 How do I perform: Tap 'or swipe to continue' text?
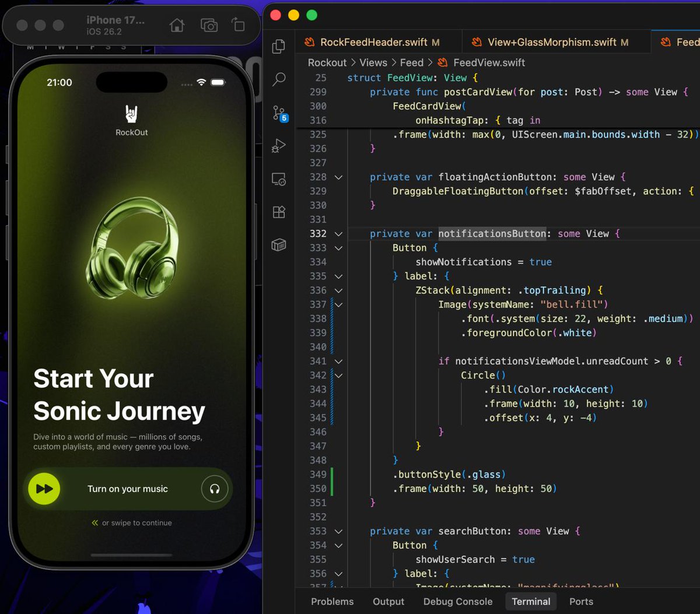point(136,523)
